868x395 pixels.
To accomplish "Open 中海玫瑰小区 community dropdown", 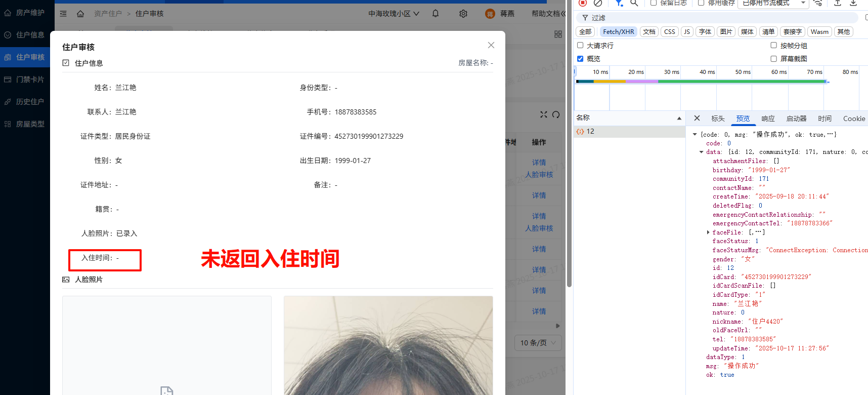I will (394, 14).
